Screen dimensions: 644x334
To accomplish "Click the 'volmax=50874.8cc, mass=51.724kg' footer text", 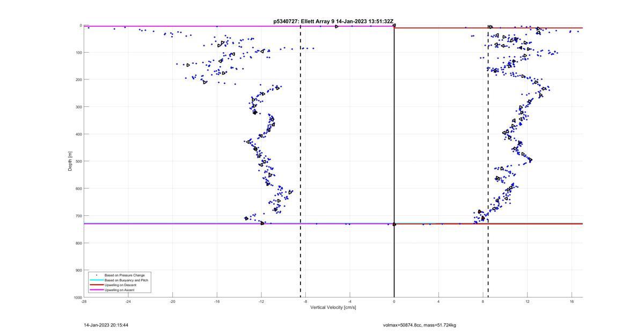I will tap(419, 325).
